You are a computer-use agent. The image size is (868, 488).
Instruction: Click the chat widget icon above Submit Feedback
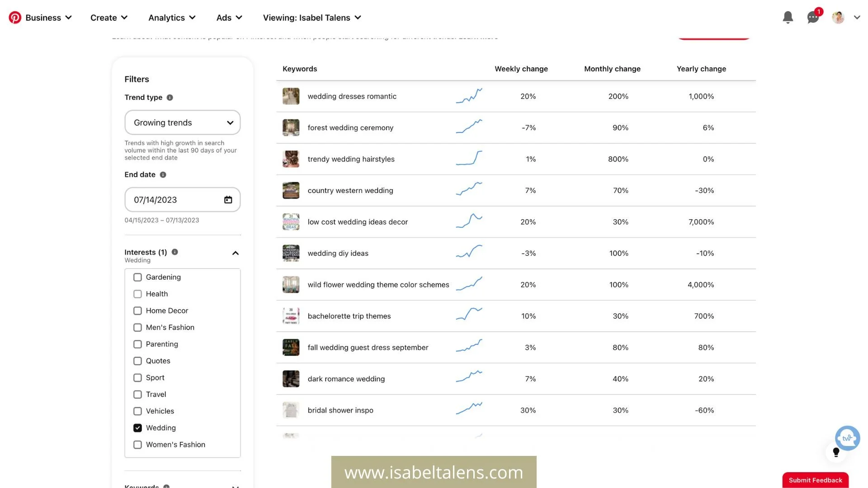pyautogui.click(x=847, y=438)
